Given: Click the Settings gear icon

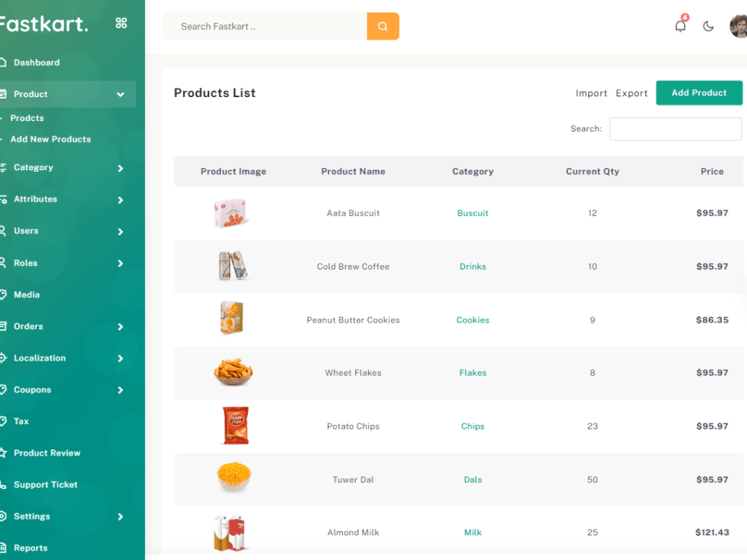Looking at the screenshot, I should (3, 516).
